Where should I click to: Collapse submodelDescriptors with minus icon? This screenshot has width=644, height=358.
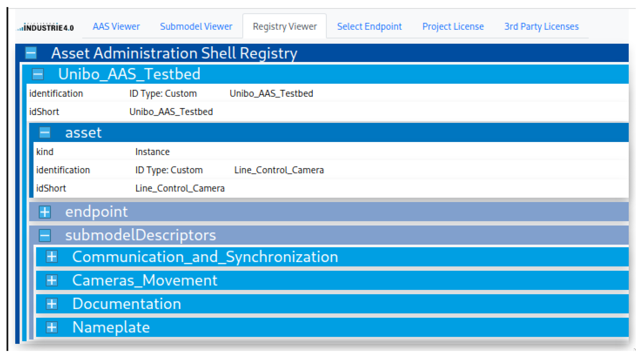[x=45, y=235]
